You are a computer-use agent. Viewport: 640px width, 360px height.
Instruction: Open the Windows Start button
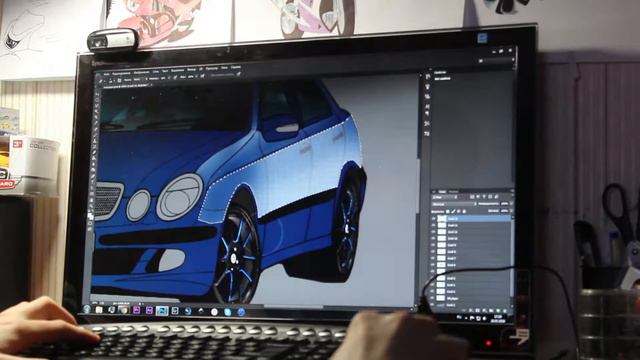point(87,309)
